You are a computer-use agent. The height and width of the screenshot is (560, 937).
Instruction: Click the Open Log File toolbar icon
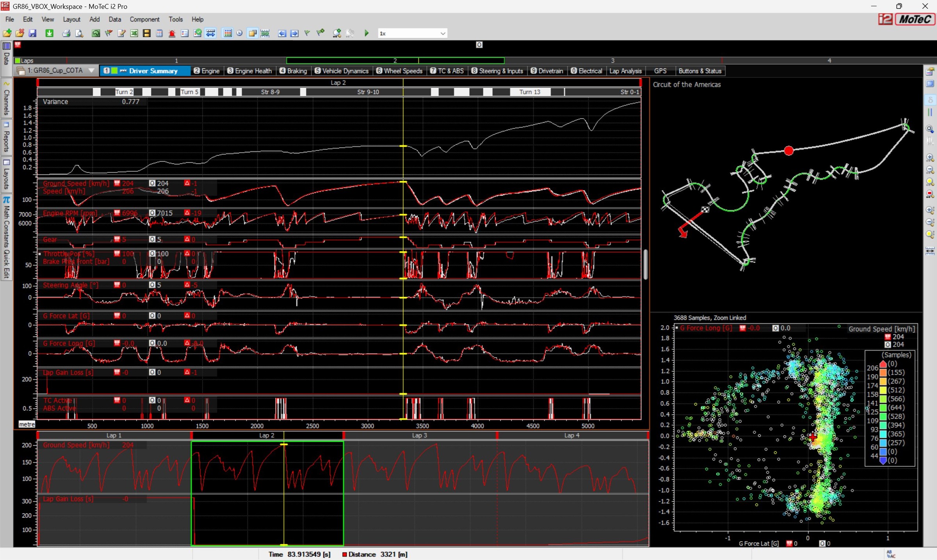pyautogui.click(x=7, y=34)
